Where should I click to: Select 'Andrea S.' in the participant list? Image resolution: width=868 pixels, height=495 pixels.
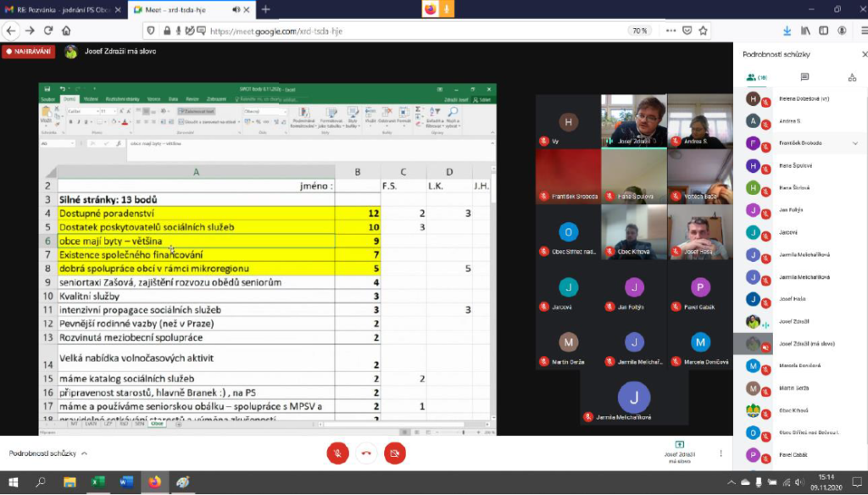[800, 121]
